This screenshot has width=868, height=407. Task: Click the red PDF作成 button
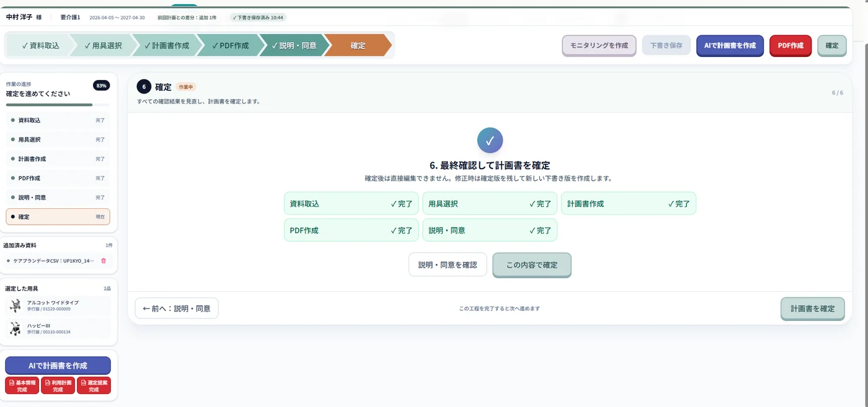790,45
